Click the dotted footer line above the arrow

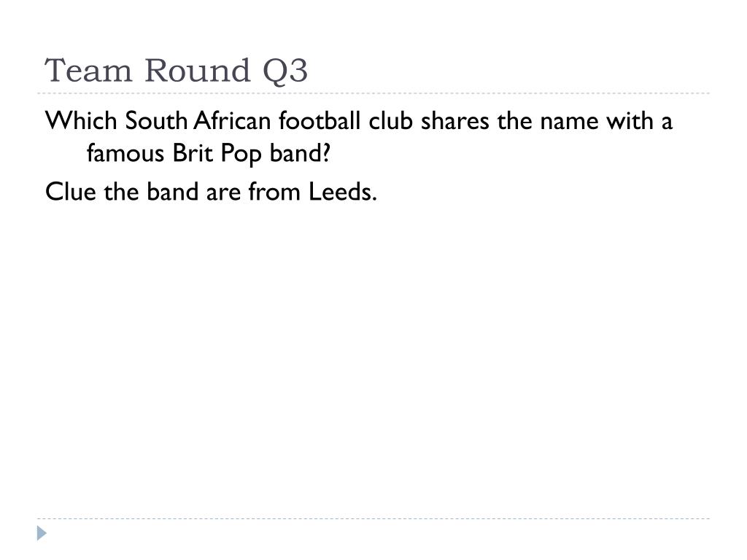373,518
